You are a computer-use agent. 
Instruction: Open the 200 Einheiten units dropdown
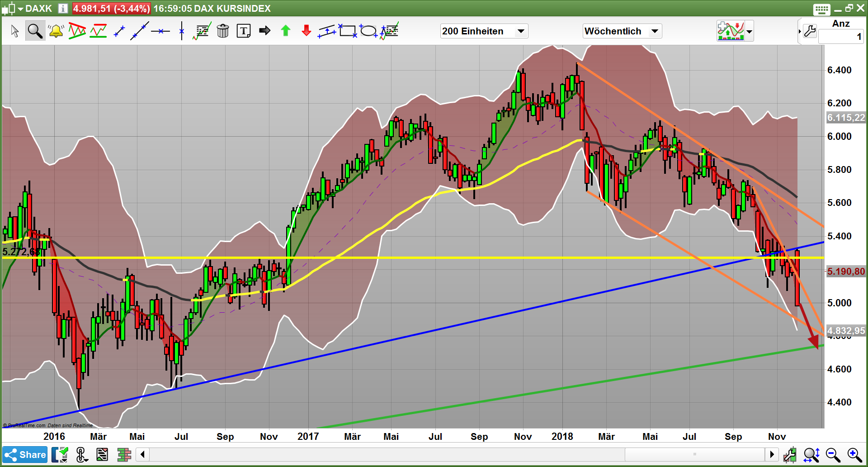coord(484,31)
